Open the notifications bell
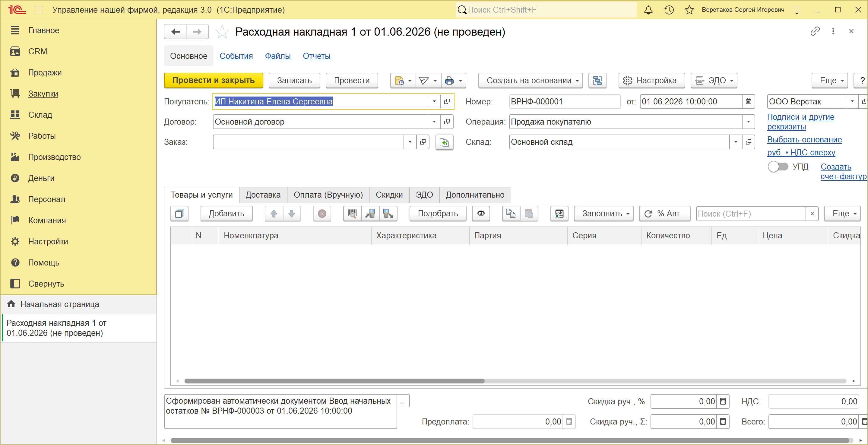This screenshot has height=445, width=868. [648, 10]
